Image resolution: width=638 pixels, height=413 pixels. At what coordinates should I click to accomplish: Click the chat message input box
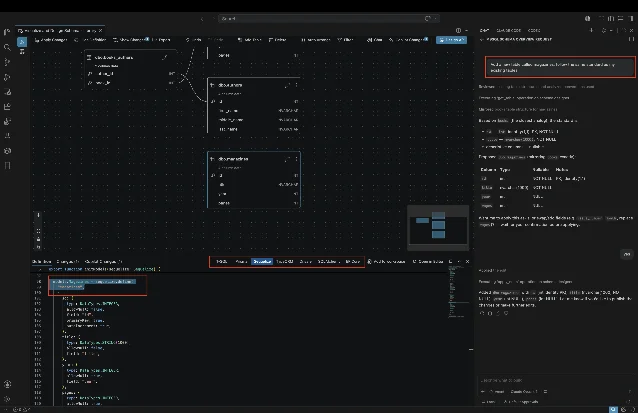tap(556, 380)
